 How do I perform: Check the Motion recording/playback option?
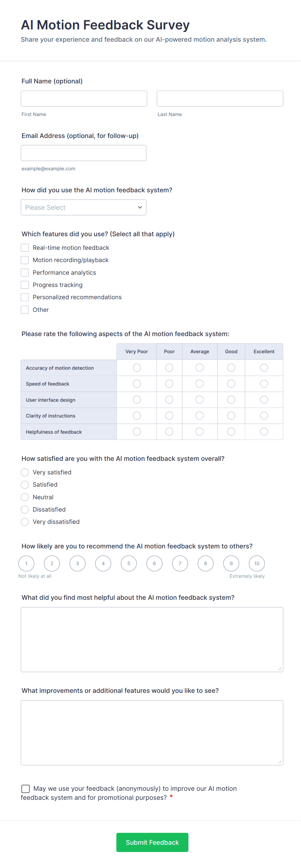(25, 260)
